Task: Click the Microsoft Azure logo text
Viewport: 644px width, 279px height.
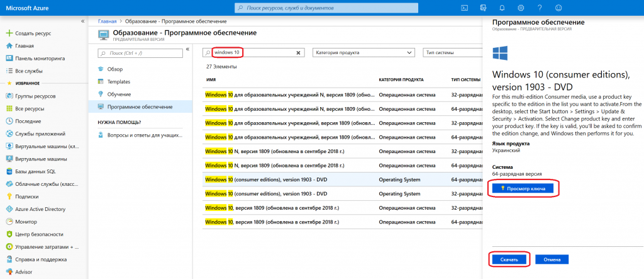Action: pyautogui.click(x=26, y=8)
